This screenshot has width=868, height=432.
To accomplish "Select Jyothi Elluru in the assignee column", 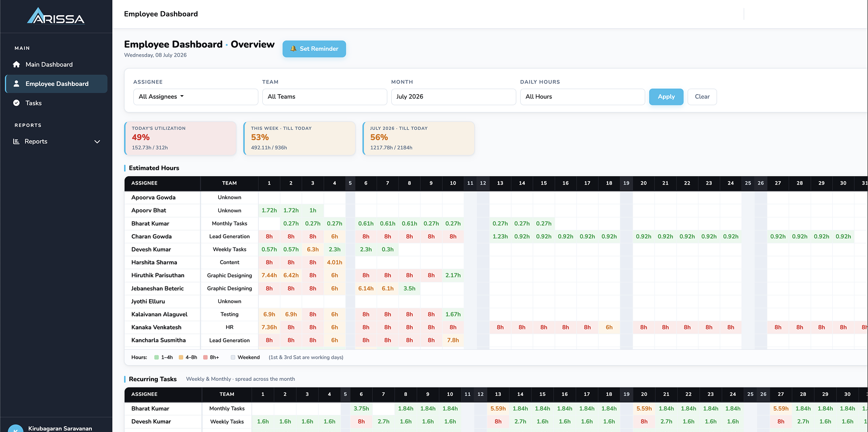I will pyautogui.click(x=148, y=302).
